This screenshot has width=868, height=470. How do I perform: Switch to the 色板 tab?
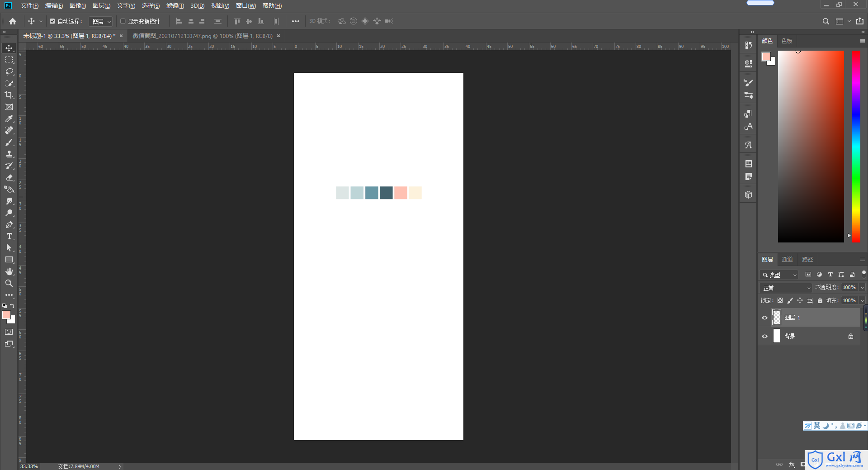coord(787,41)
